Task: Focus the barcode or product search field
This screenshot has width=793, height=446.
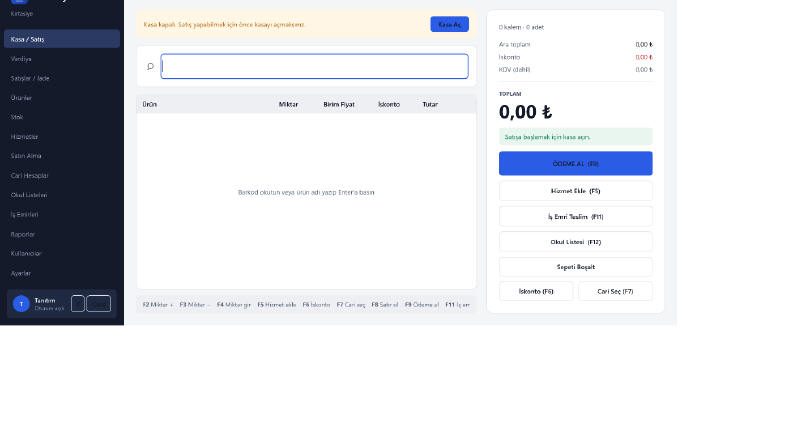Action: (x=315, y=66)
